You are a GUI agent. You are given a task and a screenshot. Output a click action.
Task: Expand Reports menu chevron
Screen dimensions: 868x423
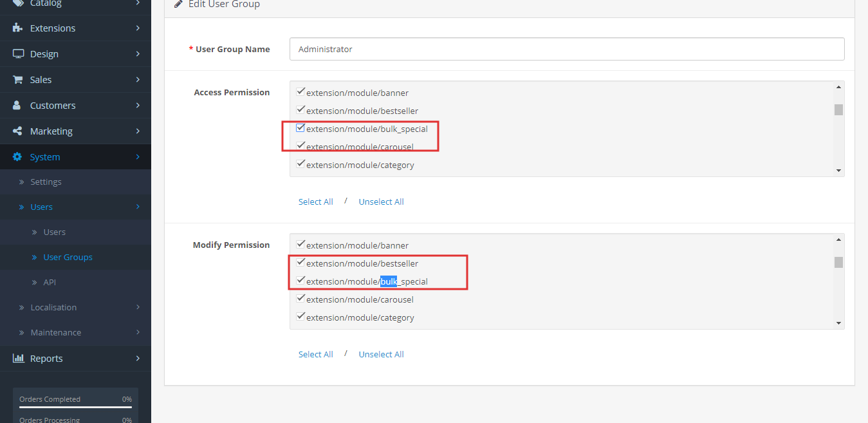coord(138,359)
